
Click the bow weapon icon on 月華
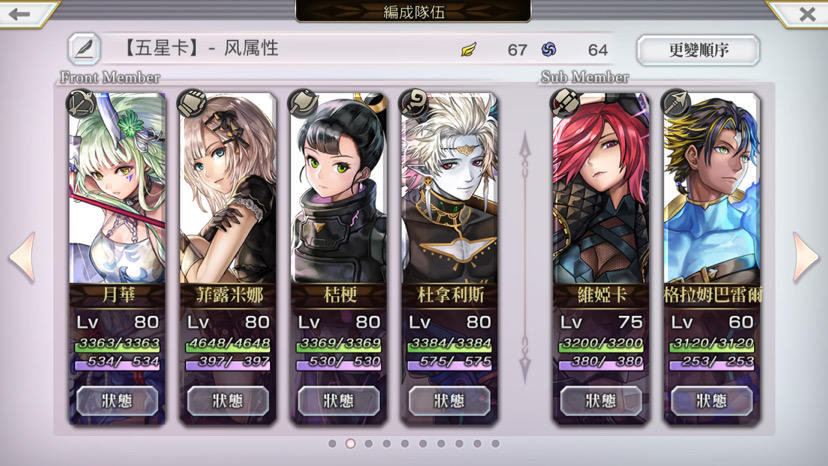pyautogui.click(x=80, y=102)
